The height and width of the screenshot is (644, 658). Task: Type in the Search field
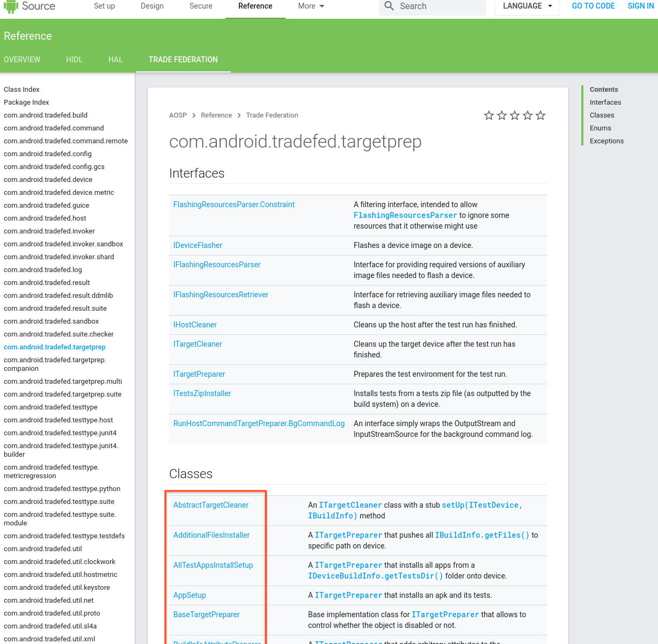[440, 6]
